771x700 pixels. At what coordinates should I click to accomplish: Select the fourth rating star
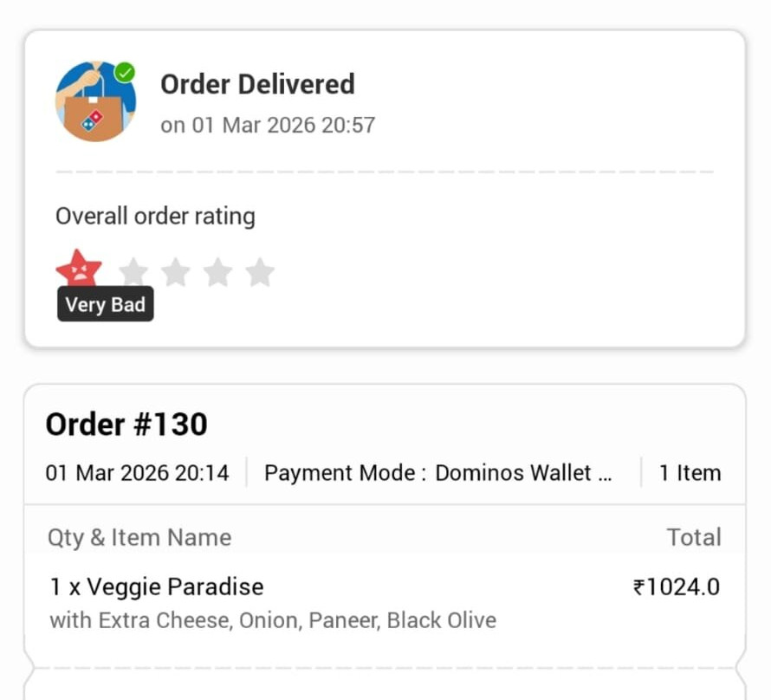(217, 272)
